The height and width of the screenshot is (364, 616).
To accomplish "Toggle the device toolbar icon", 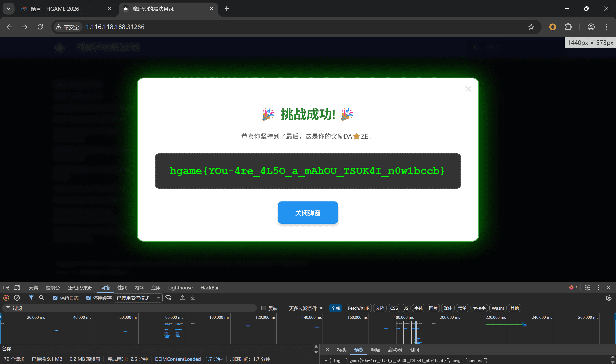I will pos(17,288).
